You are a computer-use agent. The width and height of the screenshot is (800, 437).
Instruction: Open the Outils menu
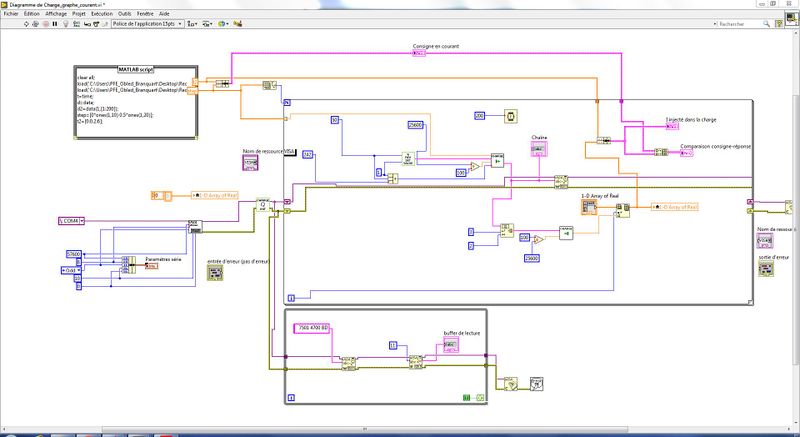pos(124,13)
